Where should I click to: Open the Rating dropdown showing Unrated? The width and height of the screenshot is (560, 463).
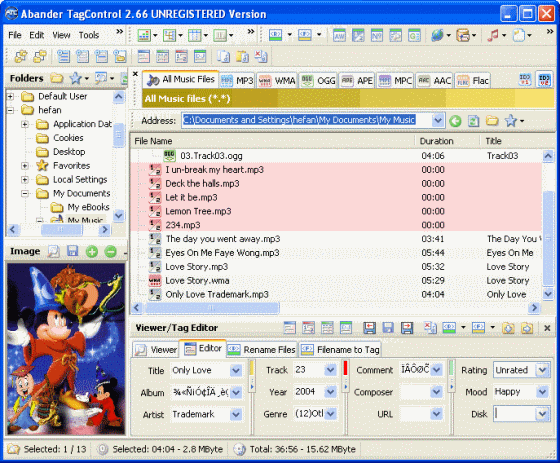click(x=542, y=370)
